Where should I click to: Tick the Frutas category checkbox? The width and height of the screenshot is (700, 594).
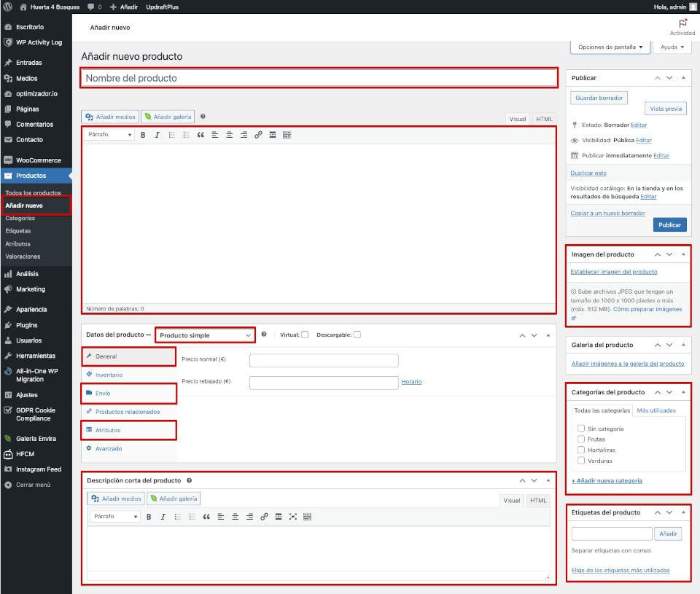pos(580,439)
